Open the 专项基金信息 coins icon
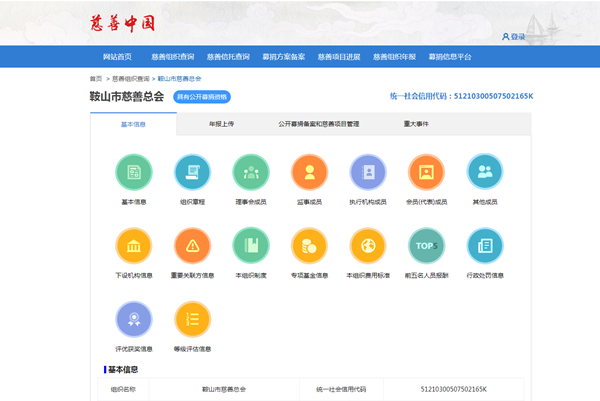 click(310, 246)
